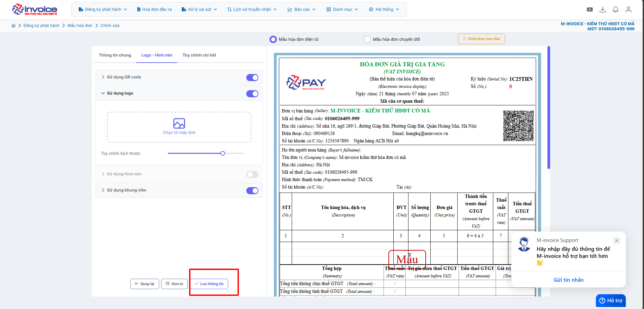644x309 pixels.
Task: Toggle the 'Sử dụng QR code' switch
Action: pos(252,77)
